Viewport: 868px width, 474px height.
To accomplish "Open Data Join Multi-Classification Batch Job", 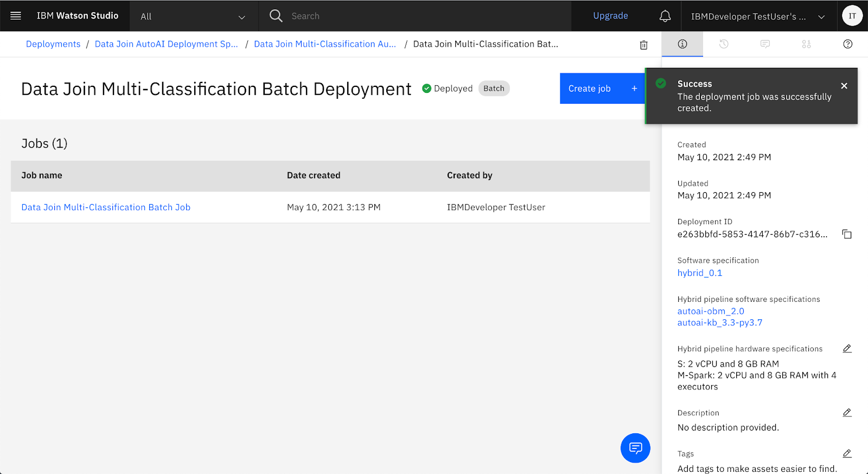I will coord(106,207).
